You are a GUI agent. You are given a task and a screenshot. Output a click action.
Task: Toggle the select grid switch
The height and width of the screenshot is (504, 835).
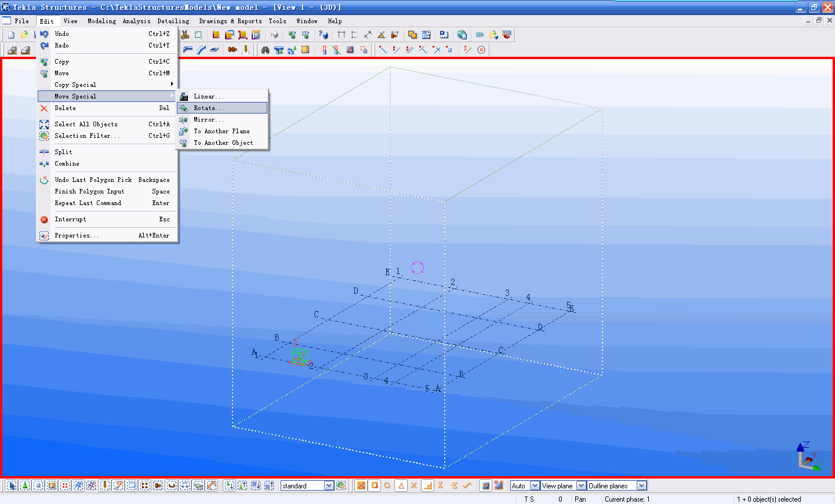(78, 485)
